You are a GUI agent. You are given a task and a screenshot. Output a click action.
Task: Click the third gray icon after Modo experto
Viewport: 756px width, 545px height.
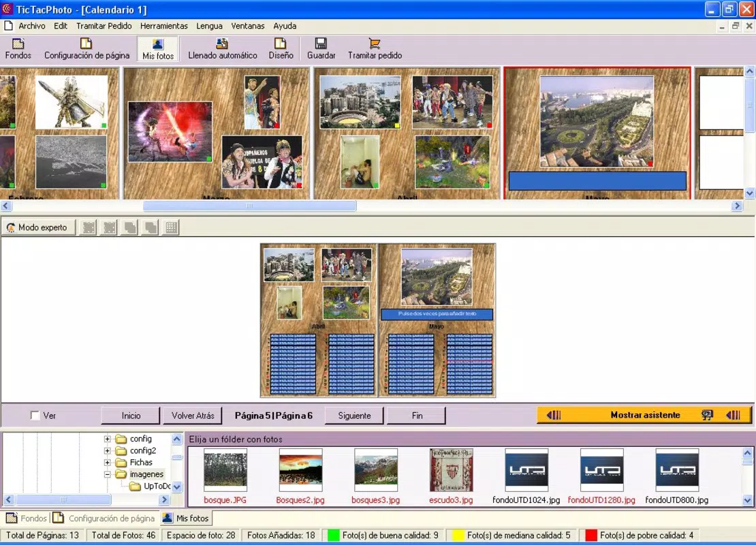pos(130,227)
